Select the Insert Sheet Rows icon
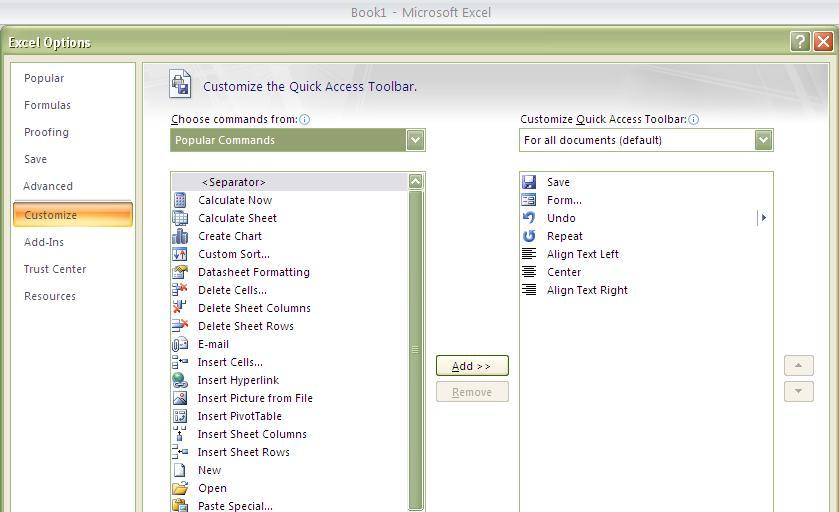The height and width of the screenshot is (512, 839). point(180,452)
